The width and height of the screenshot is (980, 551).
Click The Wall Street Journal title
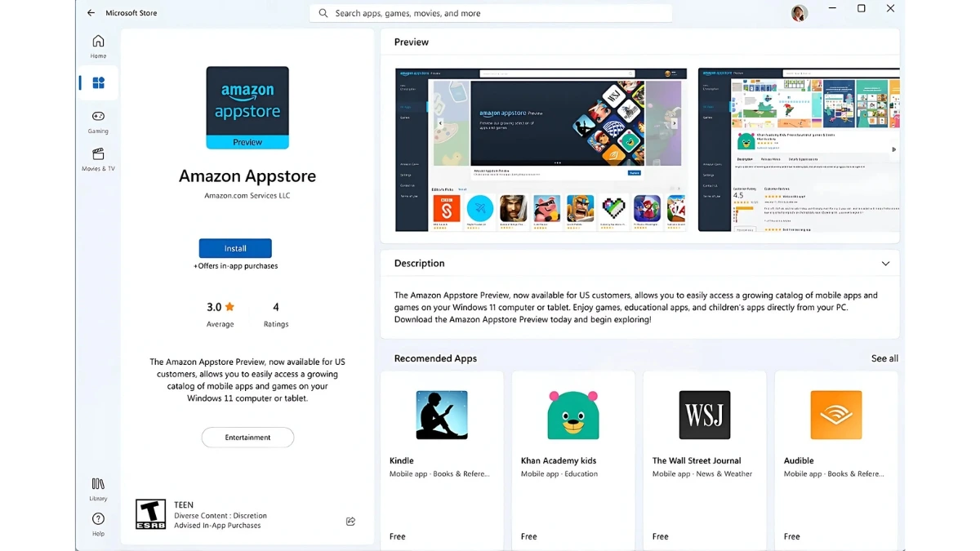[x=697, y=460]
